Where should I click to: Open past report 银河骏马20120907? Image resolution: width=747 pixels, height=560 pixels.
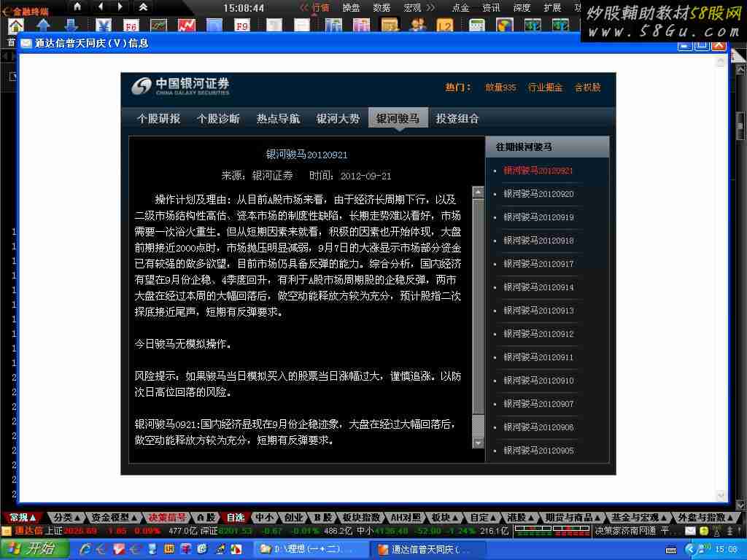click(538, 404)
